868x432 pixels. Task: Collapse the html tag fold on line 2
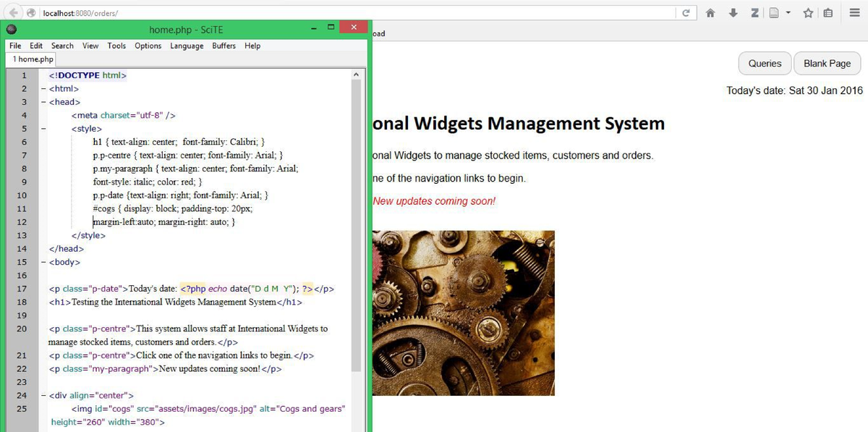pos(43,88)
